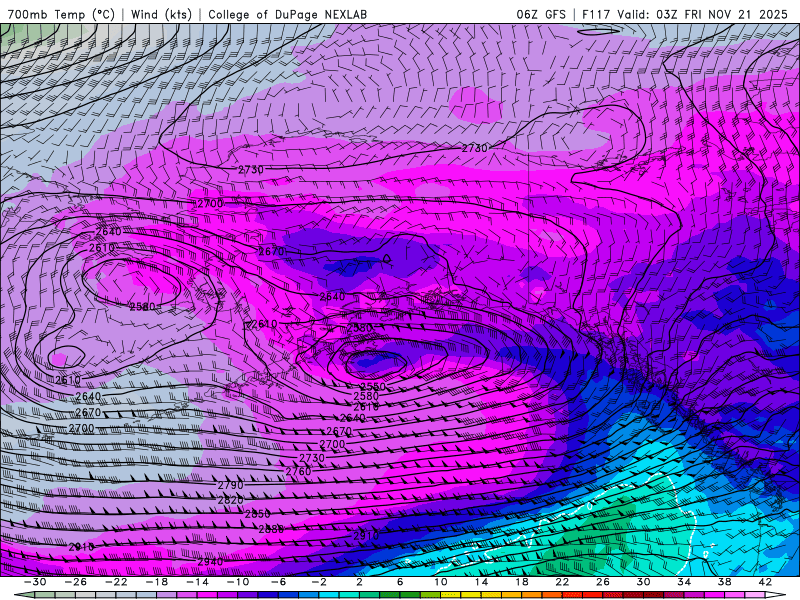Click the -6 scale tick label
This screenshot has height=600, width=800.
[279, 582]
